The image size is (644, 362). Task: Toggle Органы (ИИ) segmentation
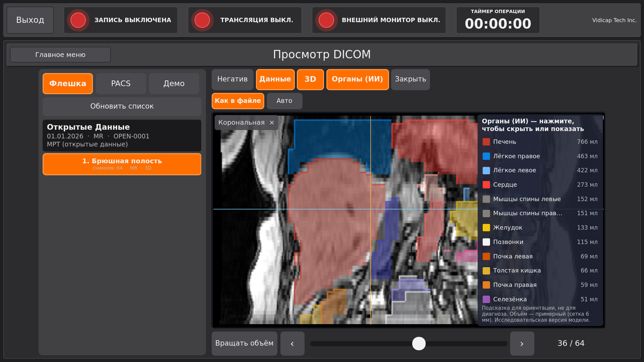358,79
